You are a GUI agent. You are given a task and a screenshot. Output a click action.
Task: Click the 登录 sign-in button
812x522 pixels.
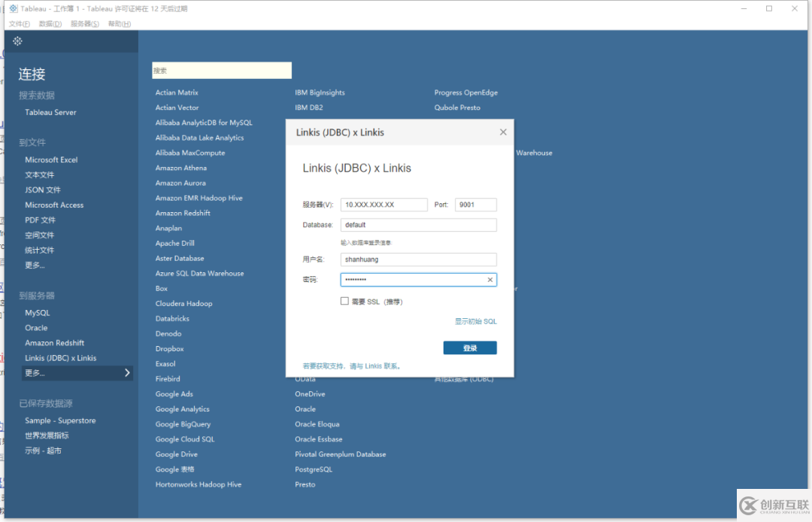470,348
